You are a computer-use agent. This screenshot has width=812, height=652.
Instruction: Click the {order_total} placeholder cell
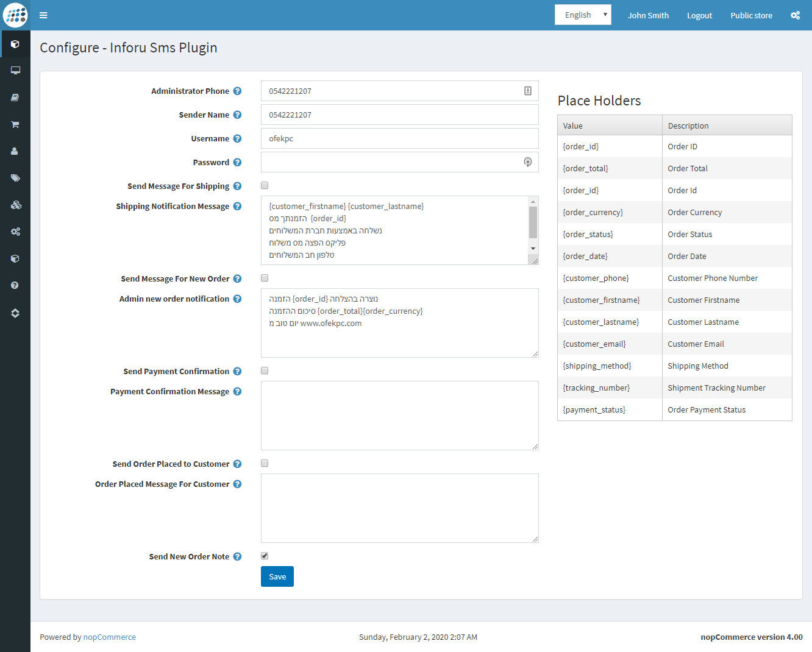[610, 168]
